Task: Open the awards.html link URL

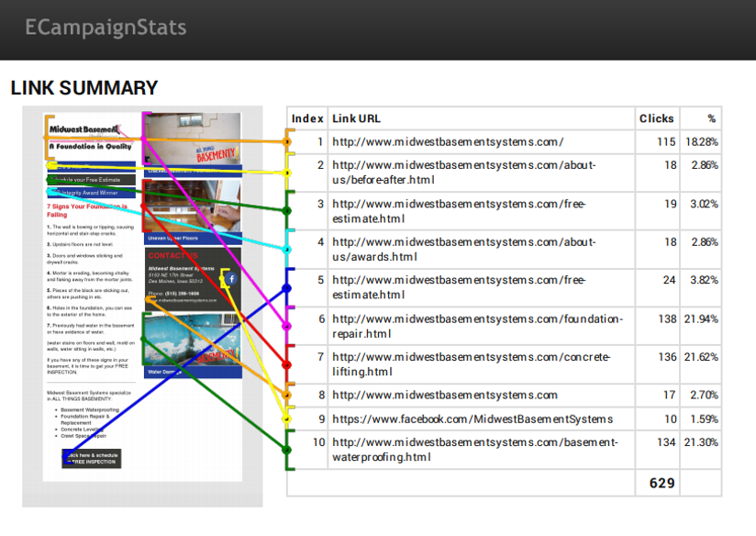Action: click(464, 249)
